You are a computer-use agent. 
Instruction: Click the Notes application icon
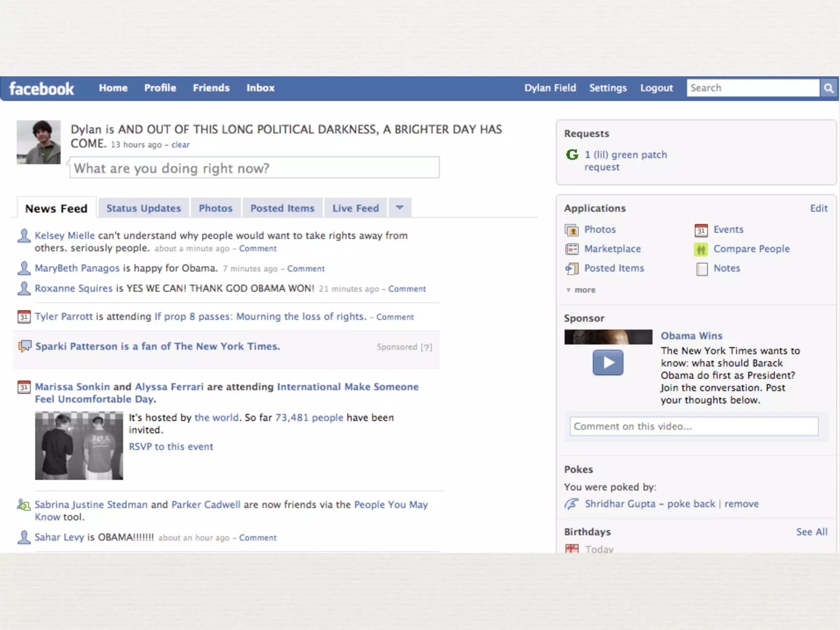point(702,269)
